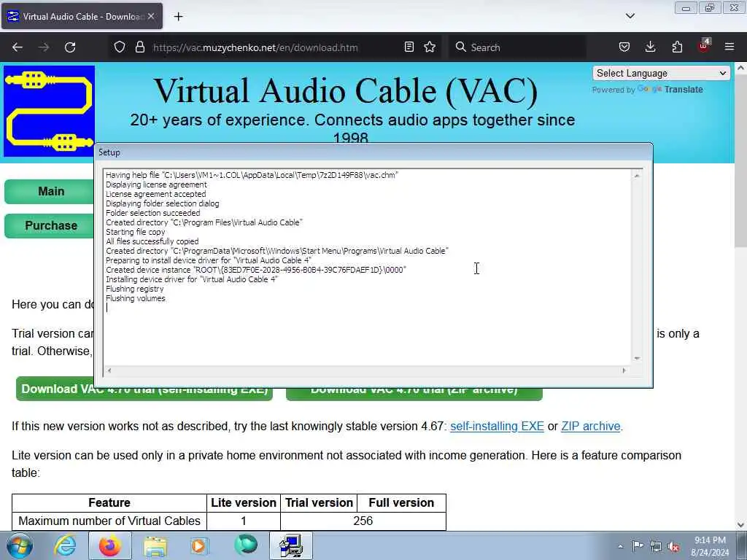
Task: Open the taskbar clock showing 9:14 PM
Action: coord(710,546)
